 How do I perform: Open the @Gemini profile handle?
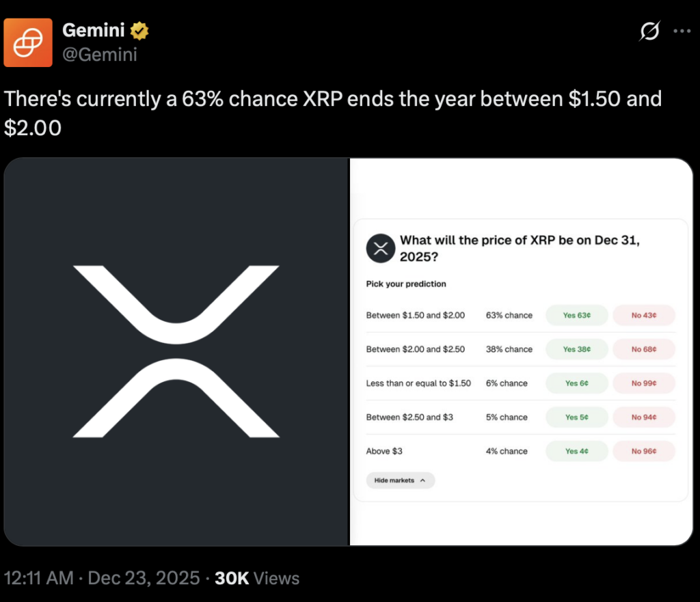pos(100,55)
